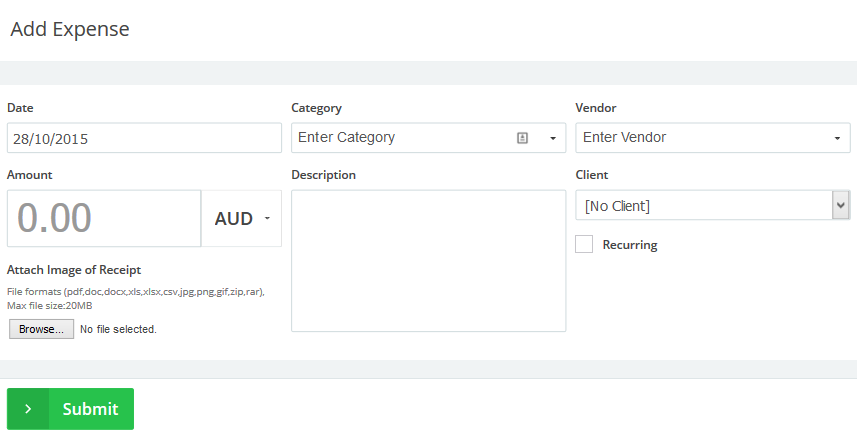
Task: Click the 'No file selected' text
Action: [118, 329]
